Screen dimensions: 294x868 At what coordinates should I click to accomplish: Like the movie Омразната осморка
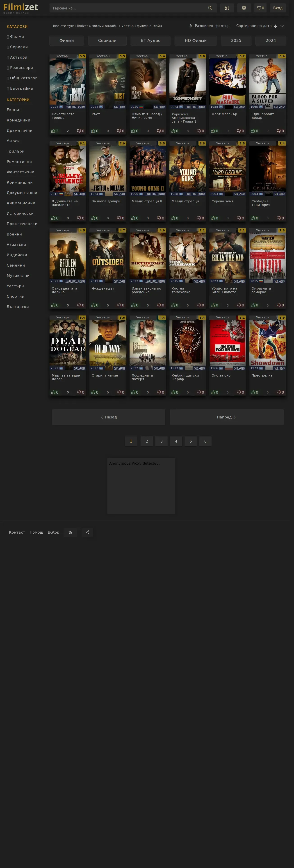(255, 305)
